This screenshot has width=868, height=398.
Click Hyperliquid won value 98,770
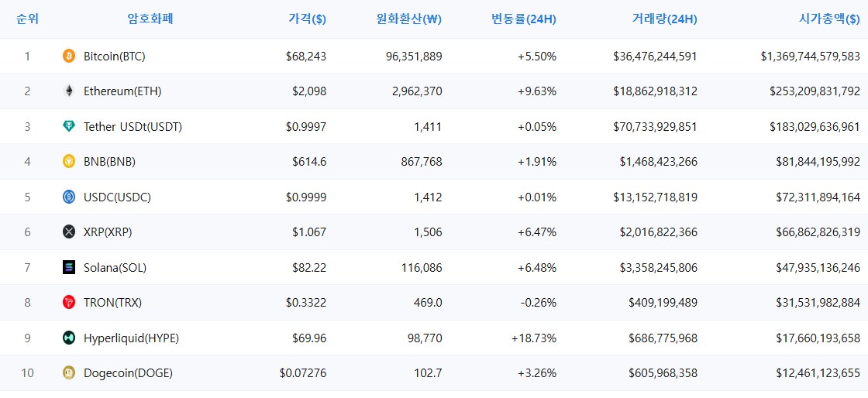tap(425, 338)
